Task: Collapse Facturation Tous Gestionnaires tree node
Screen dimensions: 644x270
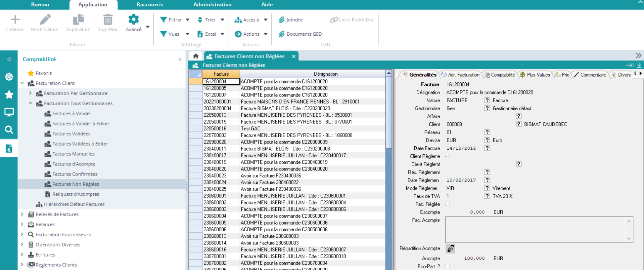Action: coord(31,103)
